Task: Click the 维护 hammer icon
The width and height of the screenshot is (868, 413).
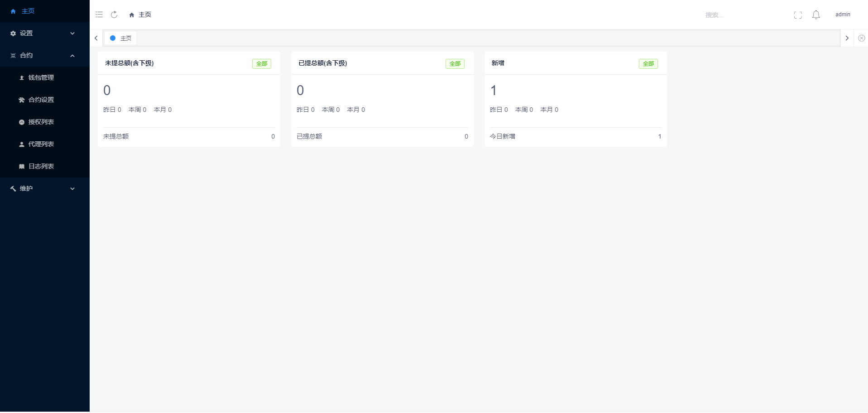Action: pos(13,189)
